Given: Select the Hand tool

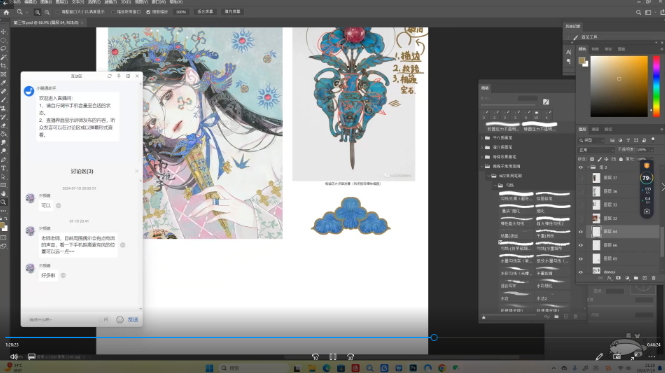Looking at the screenshot, I should tap(3, 194).
